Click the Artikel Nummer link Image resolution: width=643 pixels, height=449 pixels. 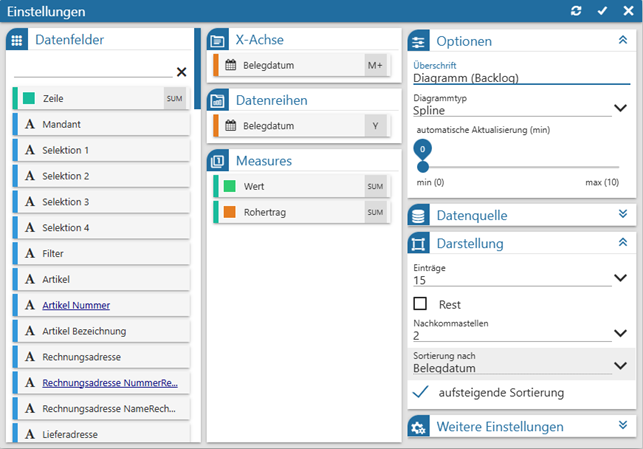(x=76, y=305)
